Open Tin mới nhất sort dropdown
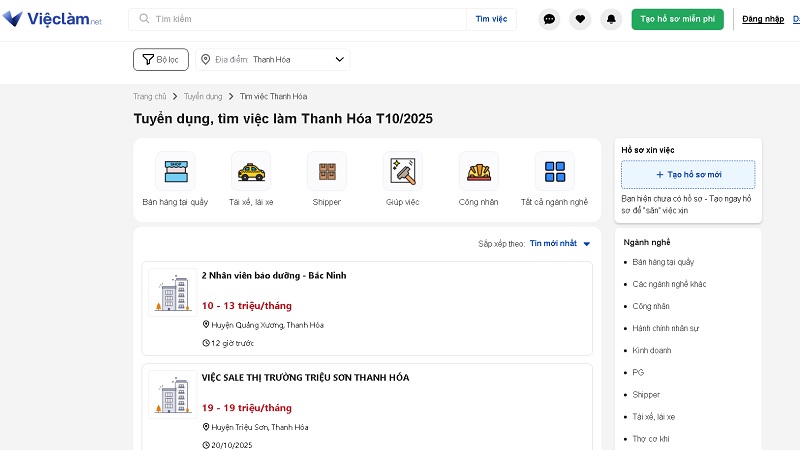 (x=560, y=243)
